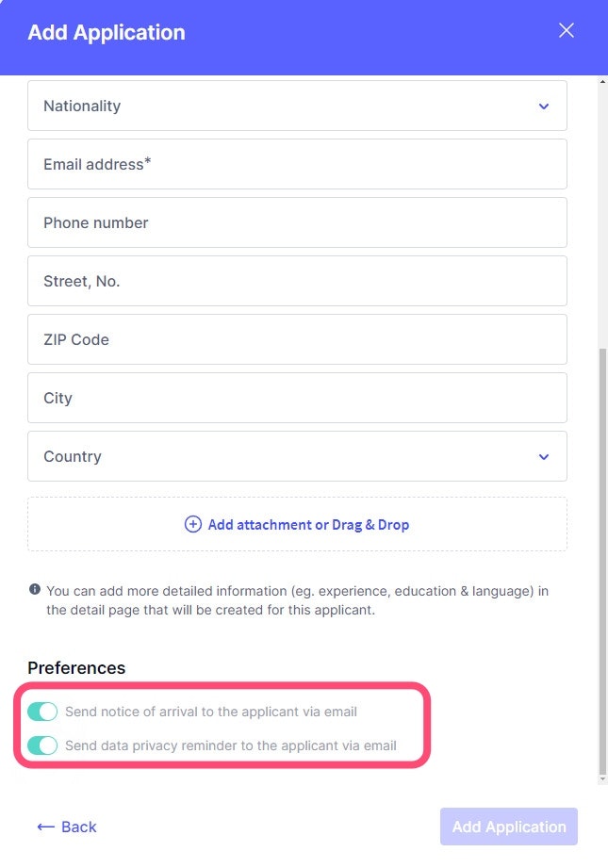Click the info icon beside the hint text
The width and height of the screenshot is (608, 868).
(35, 590)
